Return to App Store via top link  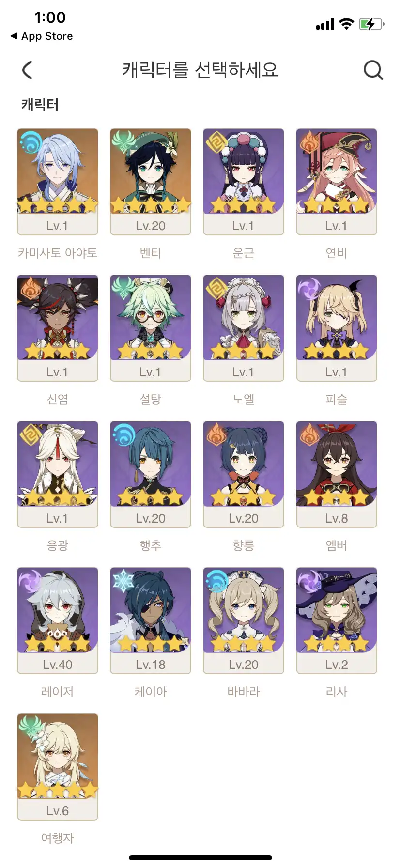coord(42,36)
